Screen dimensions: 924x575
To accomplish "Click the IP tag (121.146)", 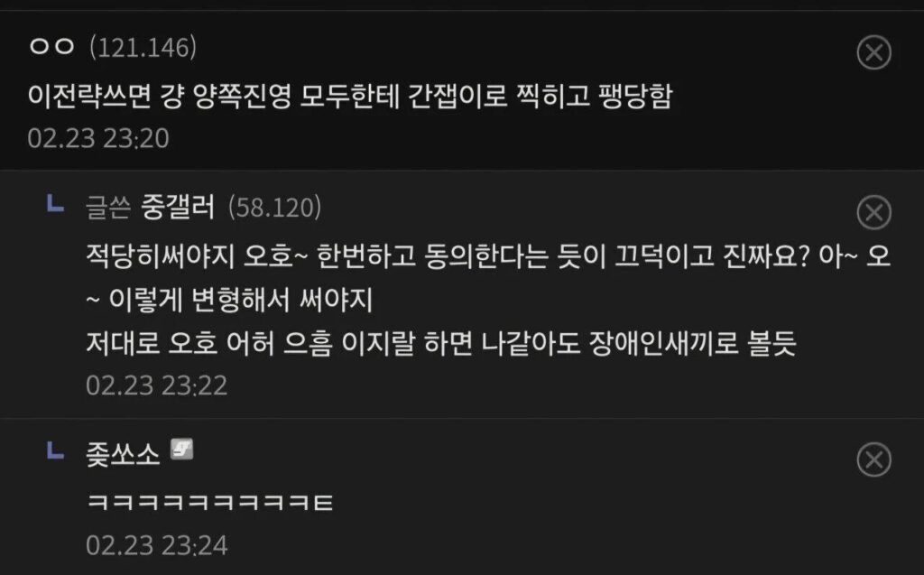I will click(143, 47).
